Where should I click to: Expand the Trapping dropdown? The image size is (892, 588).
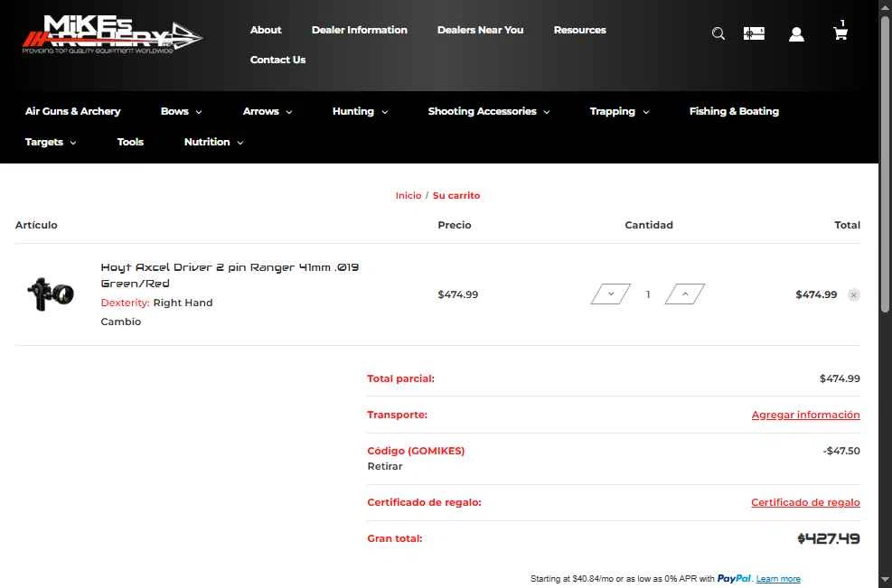tap(619, 111)
